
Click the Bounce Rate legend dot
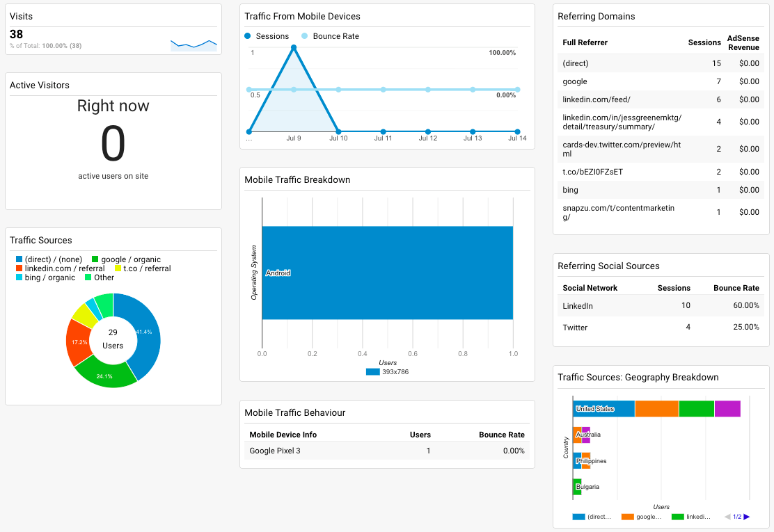tap(305, 36)
